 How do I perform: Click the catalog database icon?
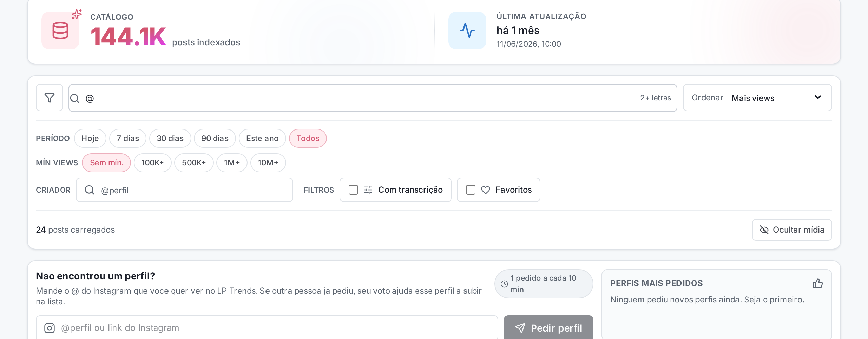60,31
